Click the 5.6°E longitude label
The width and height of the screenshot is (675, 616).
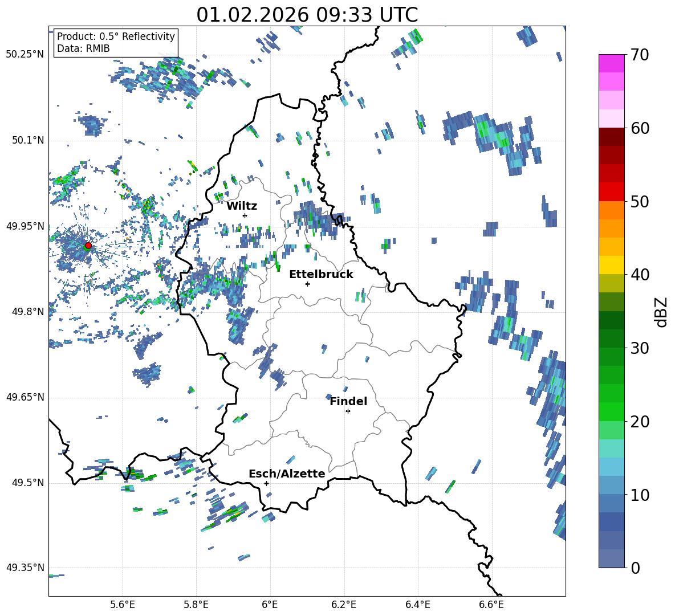point(123,605)
